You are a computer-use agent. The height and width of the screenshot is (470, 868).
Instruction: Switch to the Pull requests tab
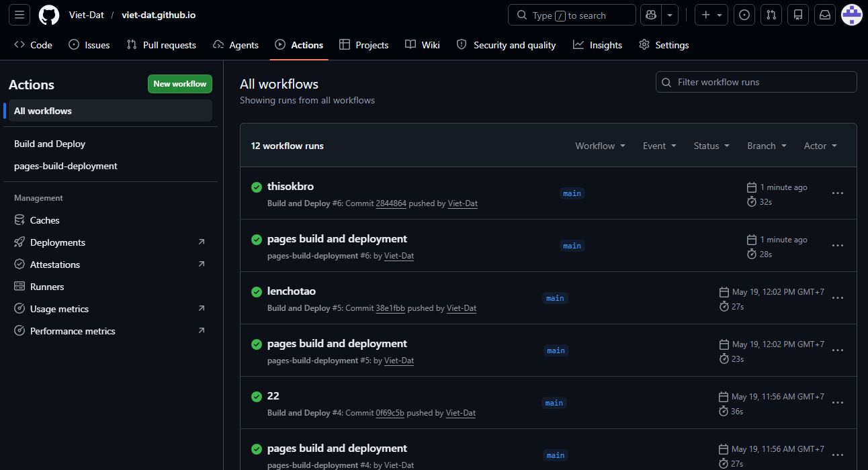(161, 45)
